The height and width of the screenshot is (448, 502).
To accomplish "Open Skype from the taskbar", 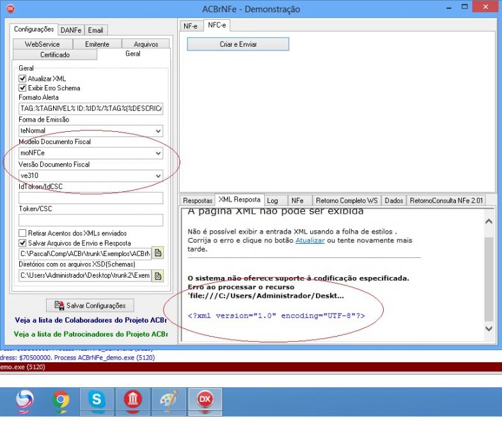I will pyautogui.click(x=97, y=401).
